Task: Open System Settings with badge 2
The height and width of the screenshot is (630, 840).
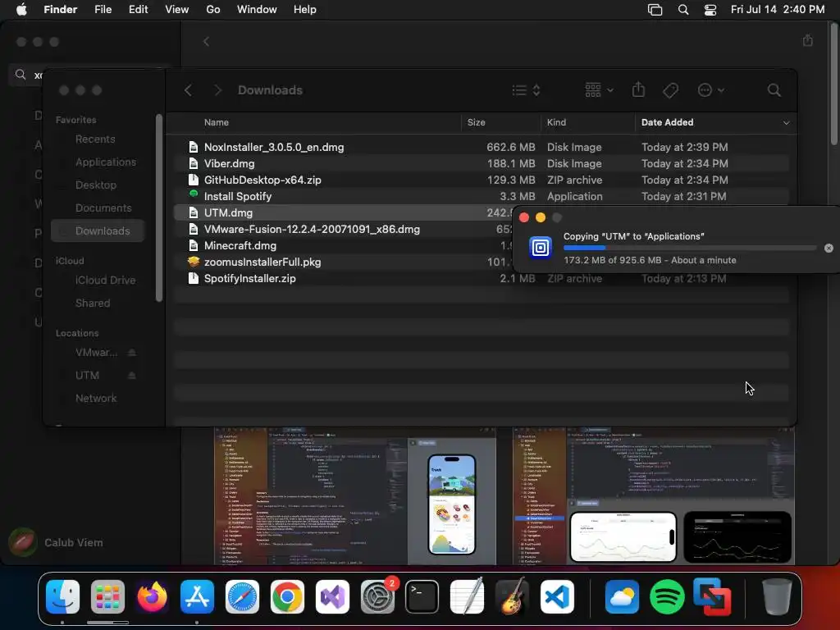Action: 377,596
